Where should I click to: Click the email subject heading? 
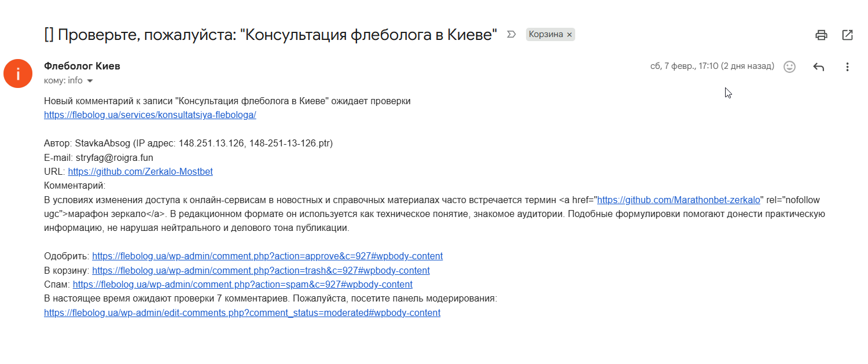click(270, 35)
